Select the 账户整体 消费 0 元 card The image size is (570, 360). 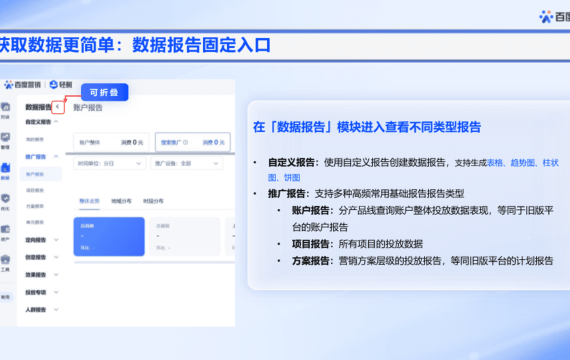111,142
